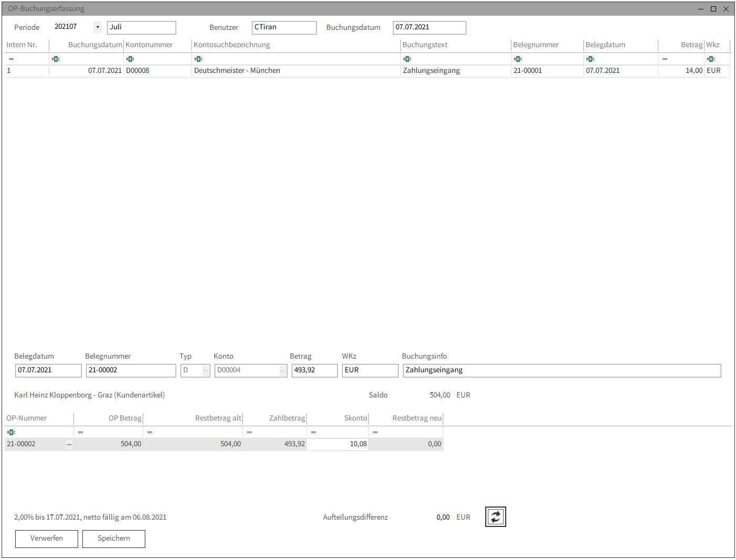This screenshot has height=560, width=736.
Task: Click the Speichern button
Action: click(x=114, y=539)
